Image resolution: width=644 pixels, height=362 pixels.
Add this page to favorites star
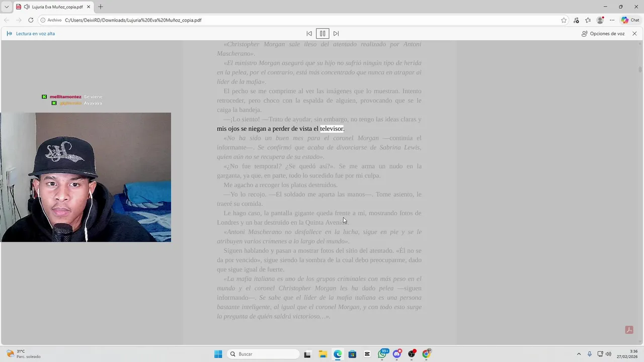564,20
